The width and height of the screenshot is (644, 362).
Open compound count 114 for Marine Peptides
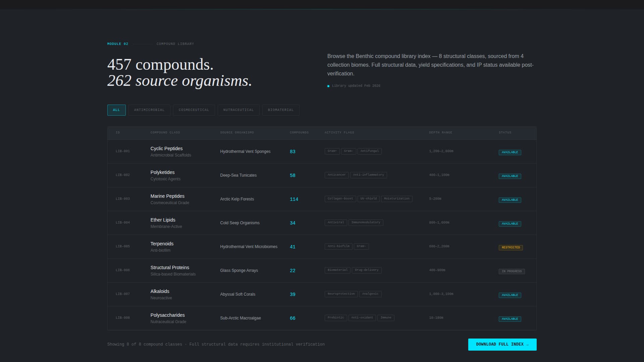tap(294, 199)
